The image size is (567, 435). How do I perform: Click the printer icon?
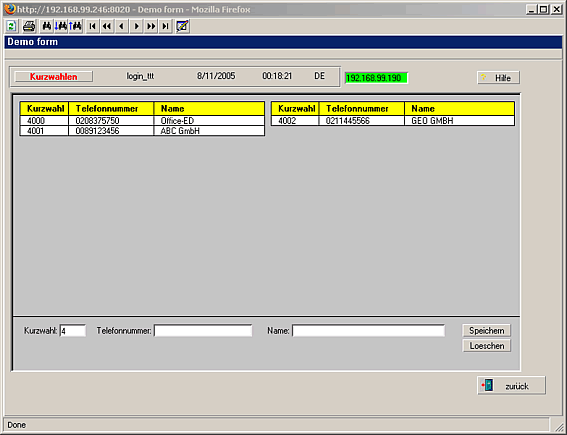(29, 26)
